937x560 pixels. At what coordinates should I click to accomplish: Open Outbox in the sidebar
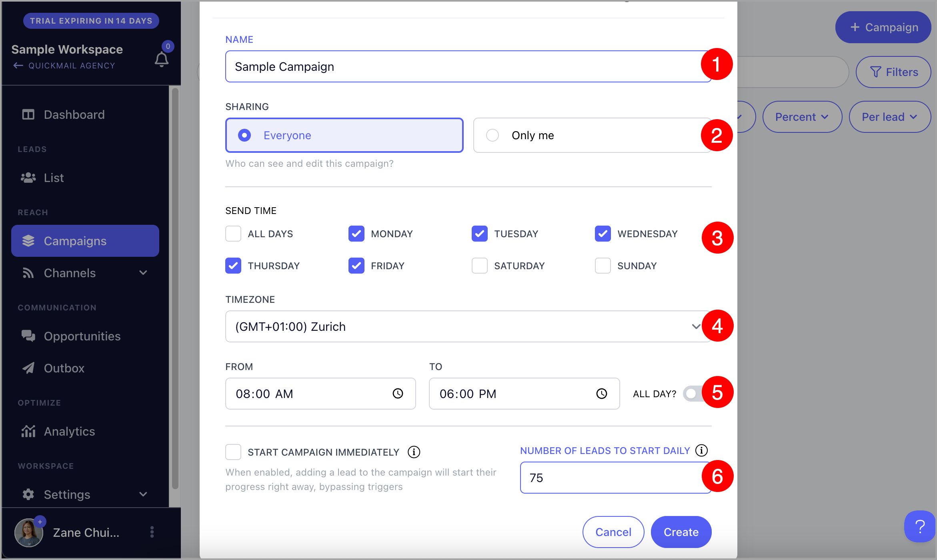(x=85, y=368)
